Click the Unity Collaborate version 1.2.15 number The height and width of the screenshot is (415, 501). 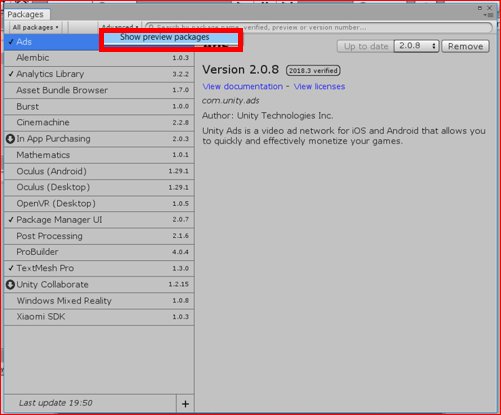179,284
